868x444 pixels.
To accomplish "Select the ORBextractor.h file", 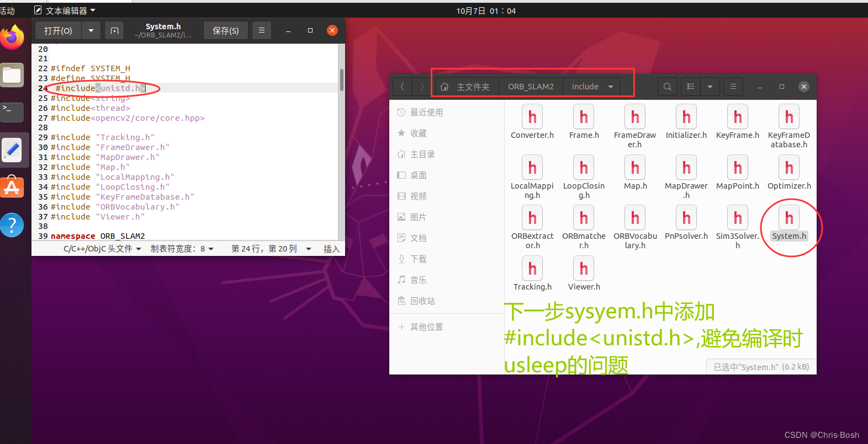I will point(532,227).
